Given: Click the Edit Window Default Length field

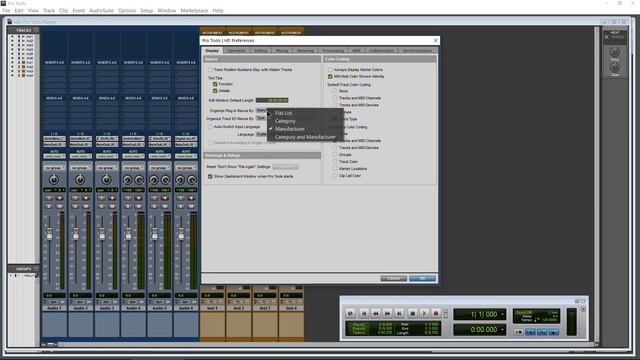Looking at the screenshot, I should 272,100.
